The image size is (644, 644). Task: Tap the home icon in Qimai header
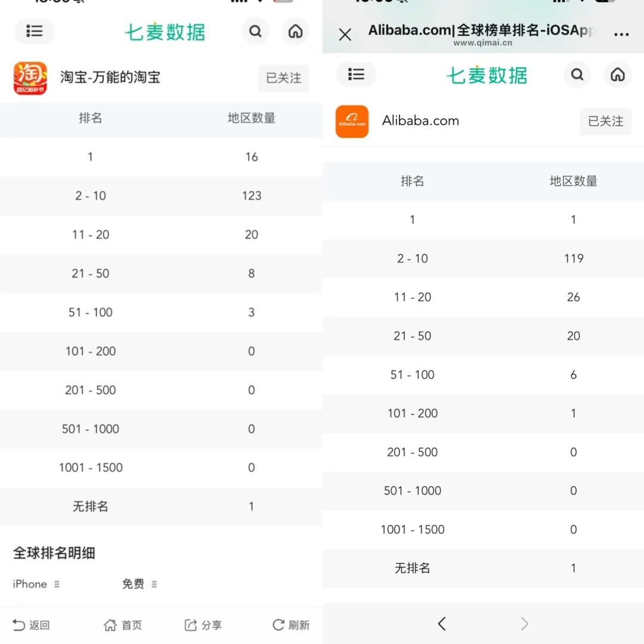click(x=295, y=31)
